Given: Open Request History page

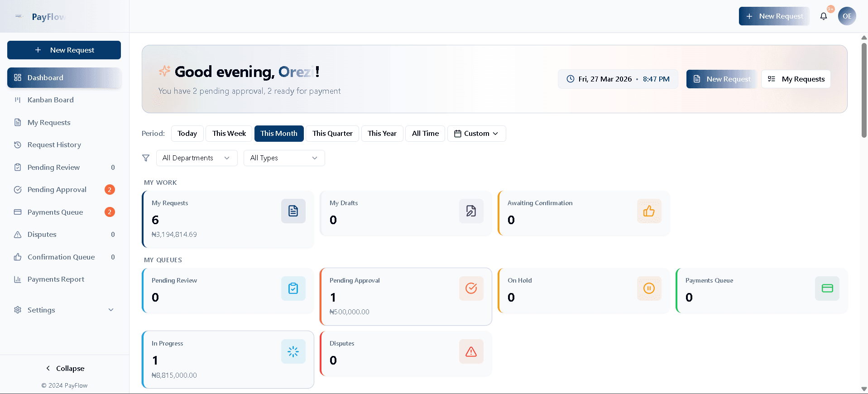Looking at the screenshot, I should click(64, 145).
